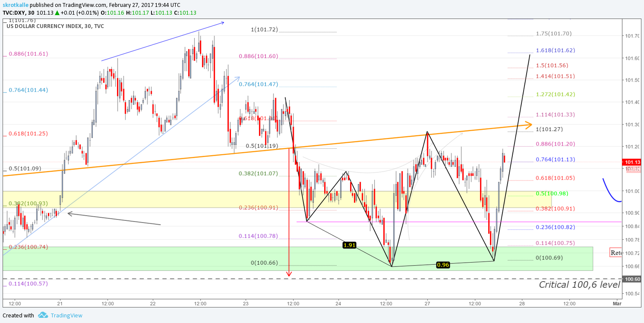Click the 0.114(100.78) retracement label
This screenshot has height=323, width=644.
point(258,236)
